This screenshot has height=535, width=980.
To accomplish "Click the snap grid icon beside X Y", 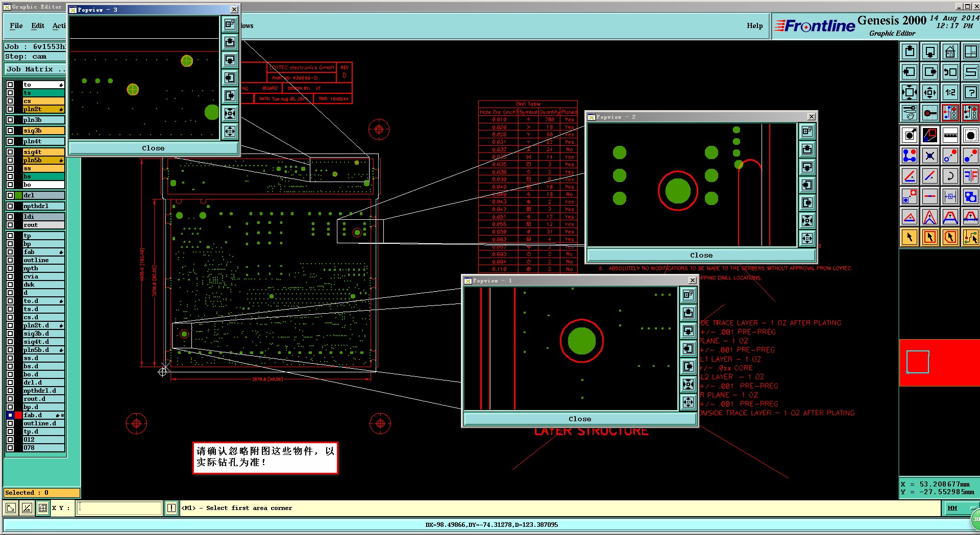I will click(43, 508).
